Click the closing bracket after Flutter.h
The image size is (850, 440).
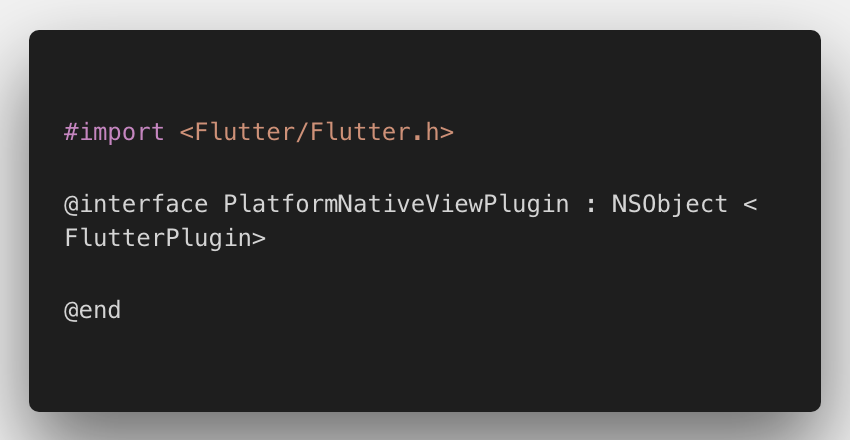point(447,133)
